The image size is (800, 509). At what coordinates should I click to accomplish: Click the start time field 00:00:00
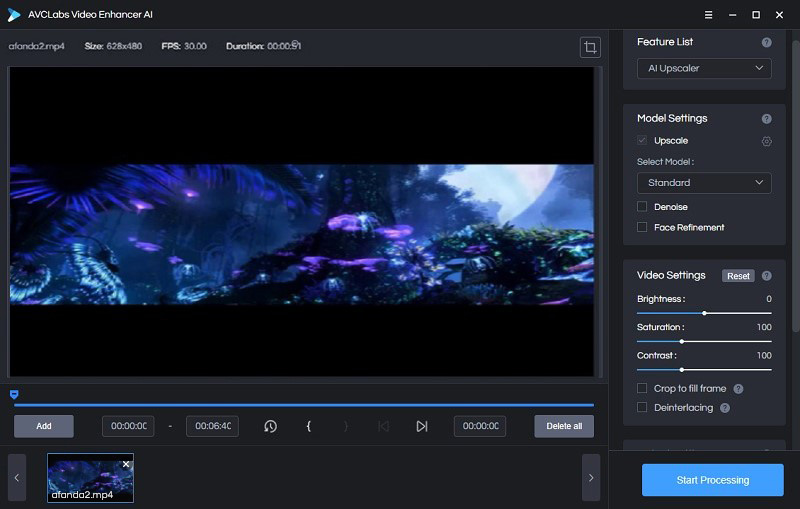tap(129, 426)
